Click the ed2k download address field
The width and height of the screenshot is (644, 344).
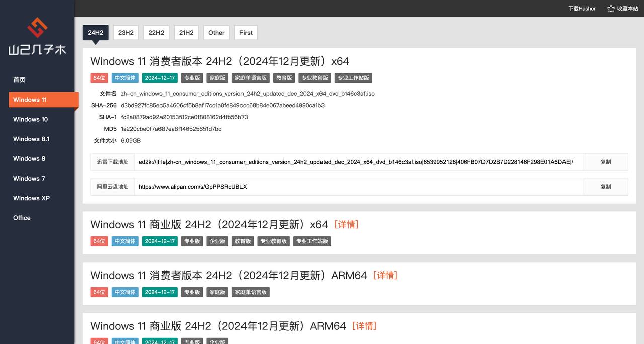click(359, 162)
